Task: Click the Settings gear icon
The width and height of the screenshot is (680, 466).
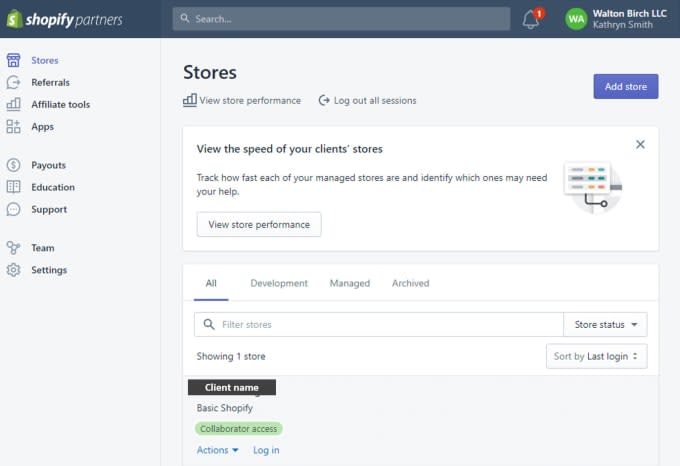Action: click(x=13, y=270)
